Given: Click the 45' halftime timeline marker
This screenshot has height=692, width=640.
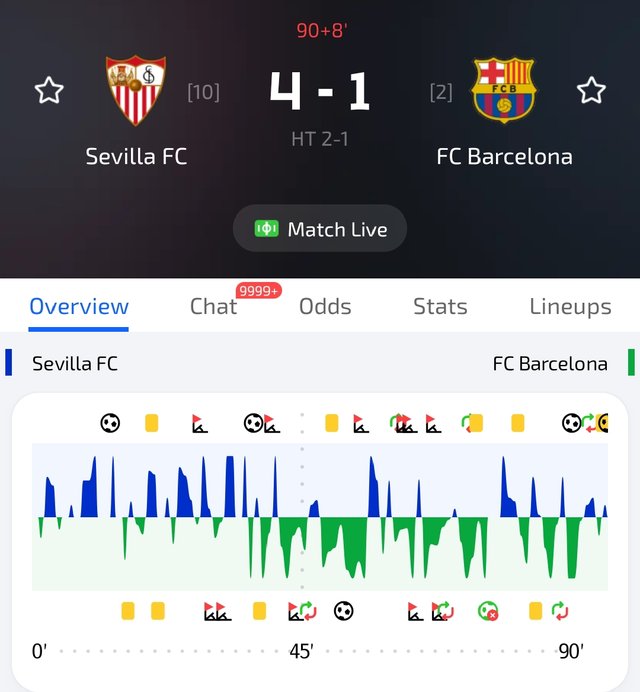Looking at the screenshot, I should 301,652.
